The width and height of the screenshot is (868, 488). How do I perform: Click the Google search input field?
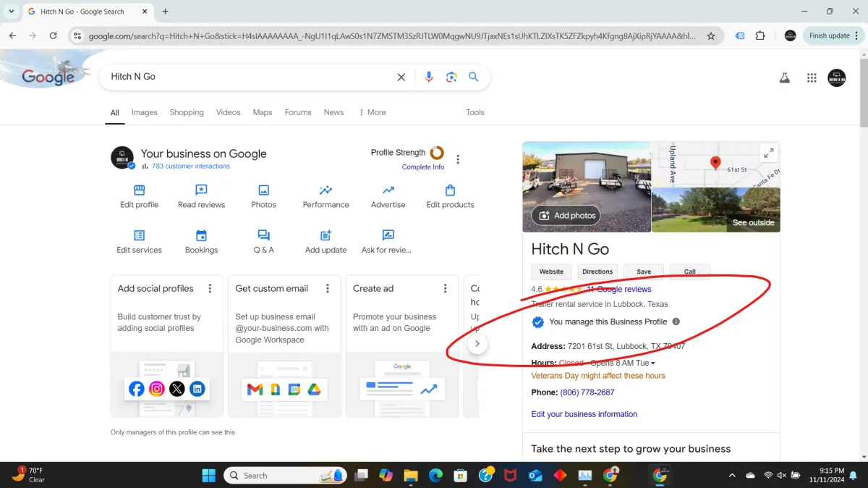click(x=250, y=77)
